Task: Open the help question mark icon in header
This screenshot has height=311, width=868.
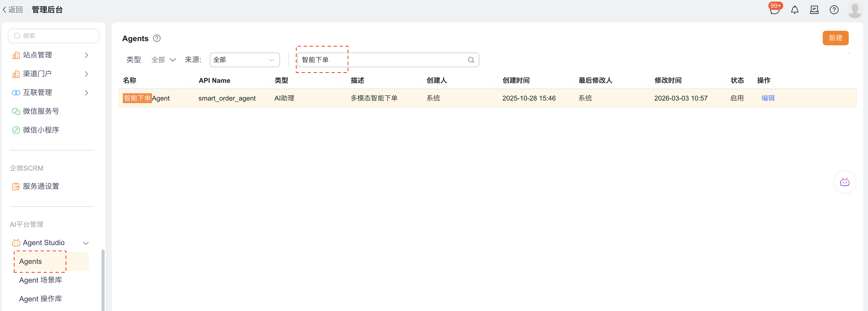Action: [834, 10]
